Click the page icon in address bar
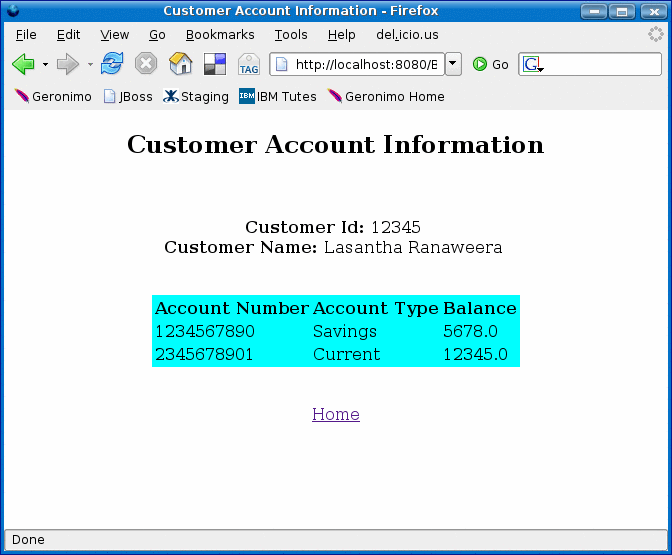This screenshot has height=555, width=672. (282, 64)
